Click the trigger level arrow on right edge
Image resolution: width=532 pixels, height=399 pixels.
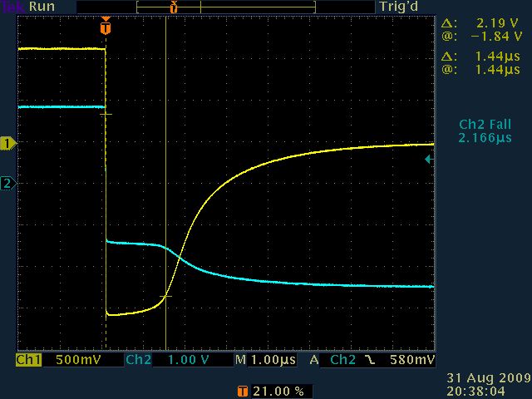tap(428, 159)
